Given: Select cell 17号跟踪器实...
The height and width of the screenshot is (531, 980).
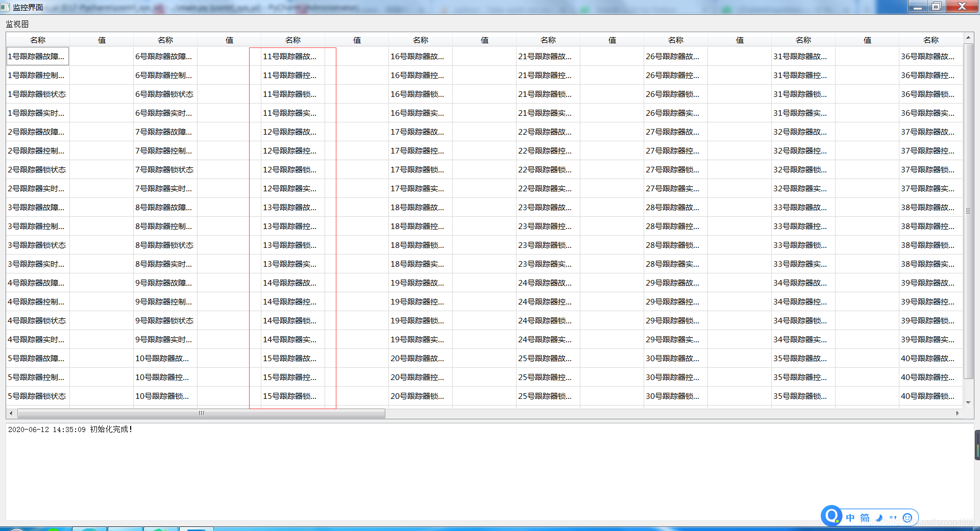Looking at the screenshot, I should [x=421, y=188].
